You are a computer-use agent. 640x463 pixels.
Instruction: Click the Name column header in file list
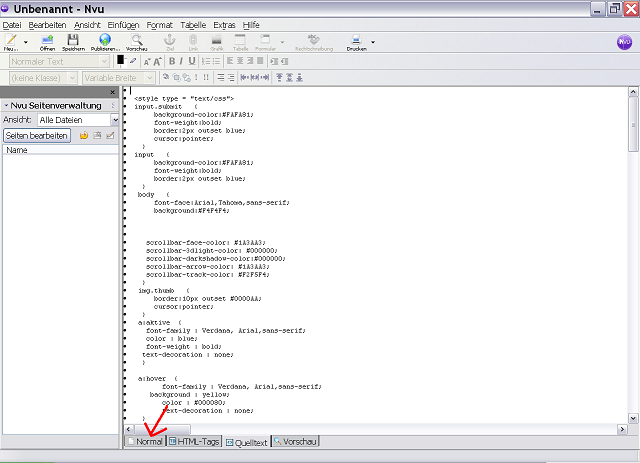click(60, 150)
